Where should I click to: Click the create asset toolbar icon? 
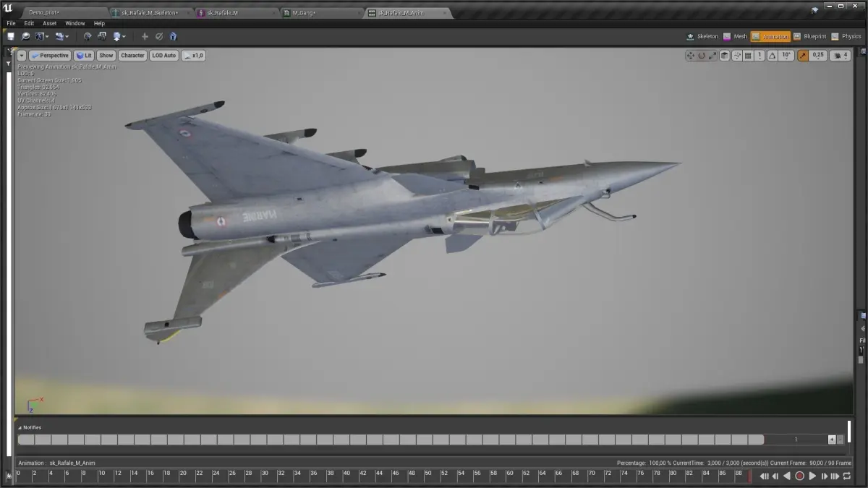click(88, 36)
